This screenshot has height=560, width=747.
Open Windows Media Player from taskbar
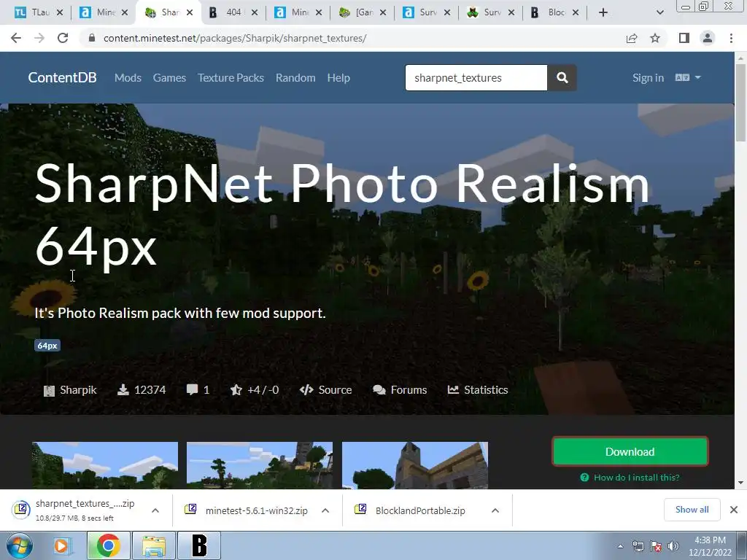point(61,545)
